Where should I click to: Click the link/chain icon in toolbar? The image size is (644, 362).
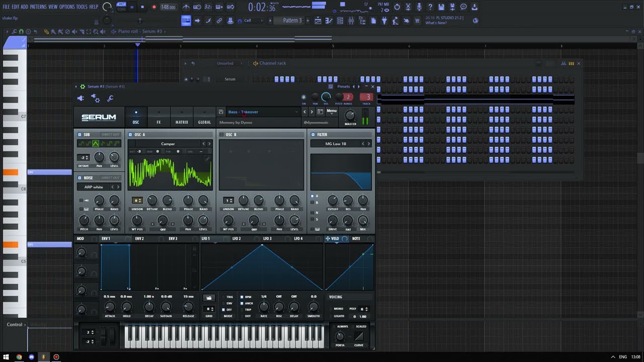(219, 21)
